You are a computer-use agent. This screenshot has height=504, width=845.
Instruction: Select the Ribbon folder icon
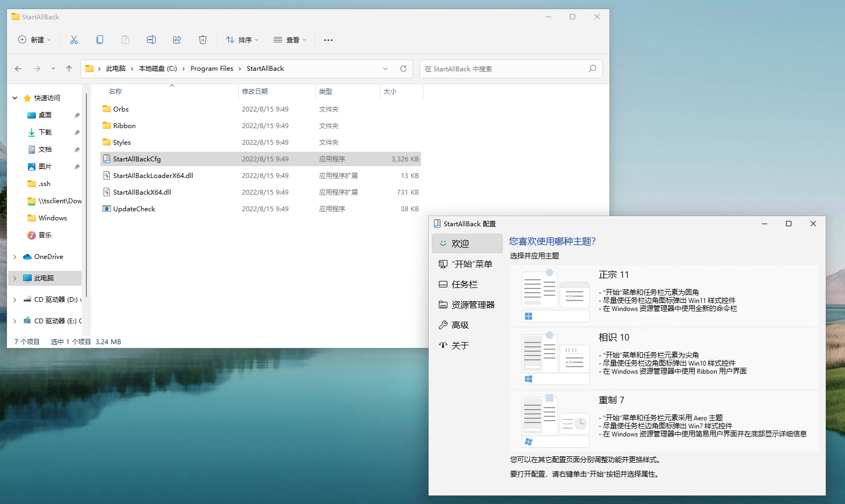(x=107, y=125)
